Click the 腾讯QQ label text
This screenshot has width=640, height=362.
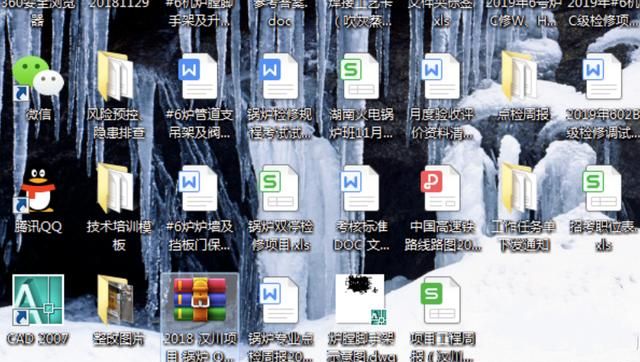[38, 226]
